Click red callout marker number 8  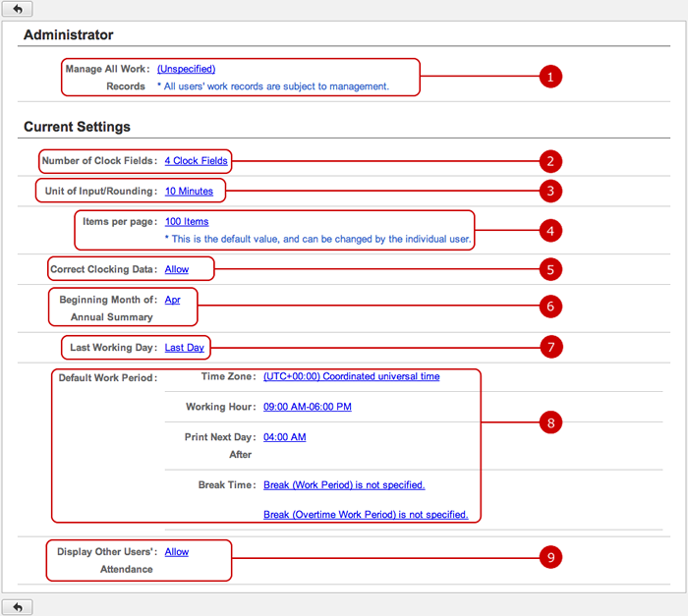550,422
